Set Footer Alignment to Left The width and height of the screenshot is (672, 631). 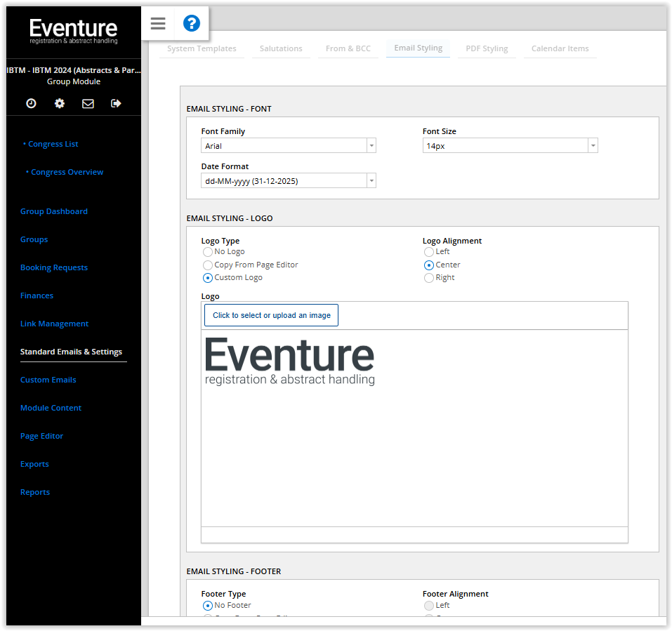(x=428, y=606)
